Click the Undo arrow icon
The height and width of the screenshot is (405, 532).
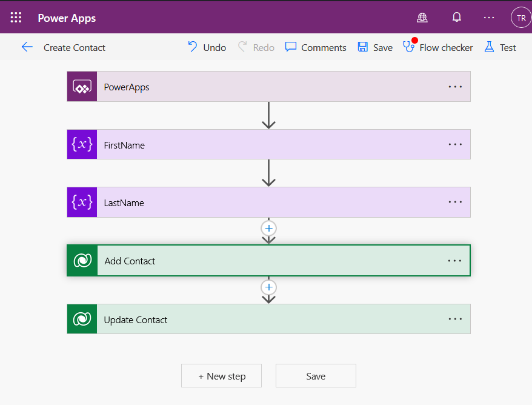[192, 47]
